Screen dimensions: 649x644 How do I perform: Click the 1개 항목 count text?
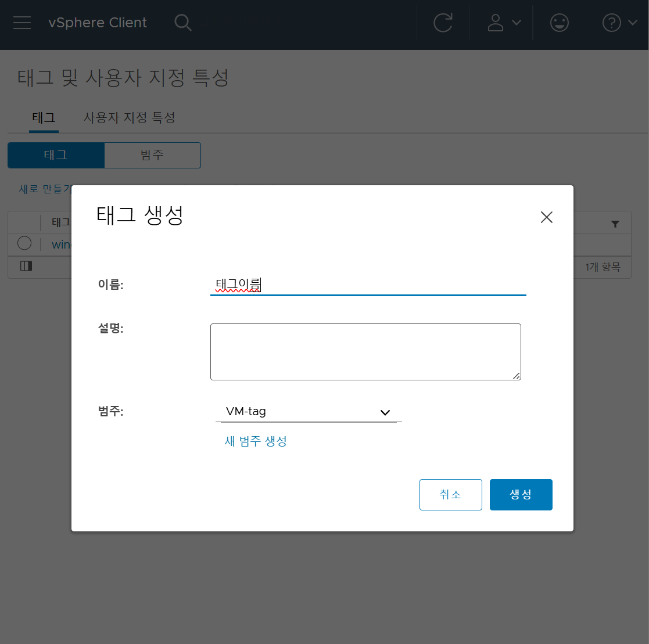click(603, 267)
